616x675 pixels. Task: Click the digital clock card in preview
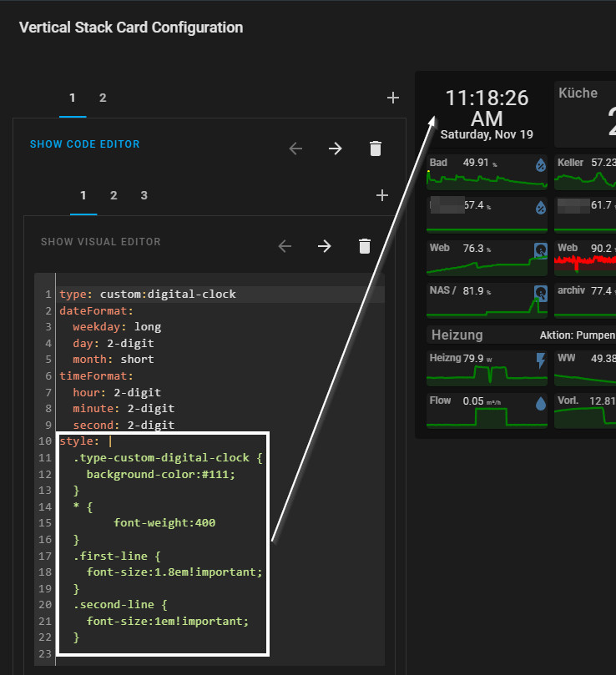[487, 113]
